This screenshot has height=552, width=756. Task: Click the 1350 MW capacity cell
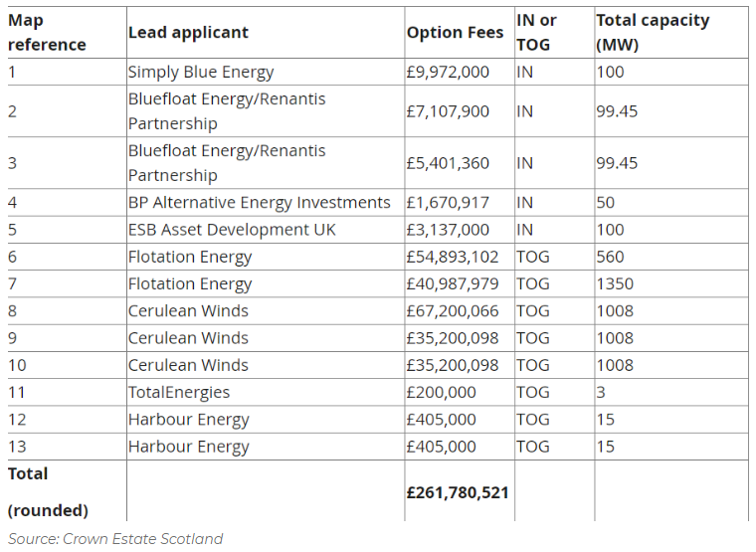click(615, 283)
